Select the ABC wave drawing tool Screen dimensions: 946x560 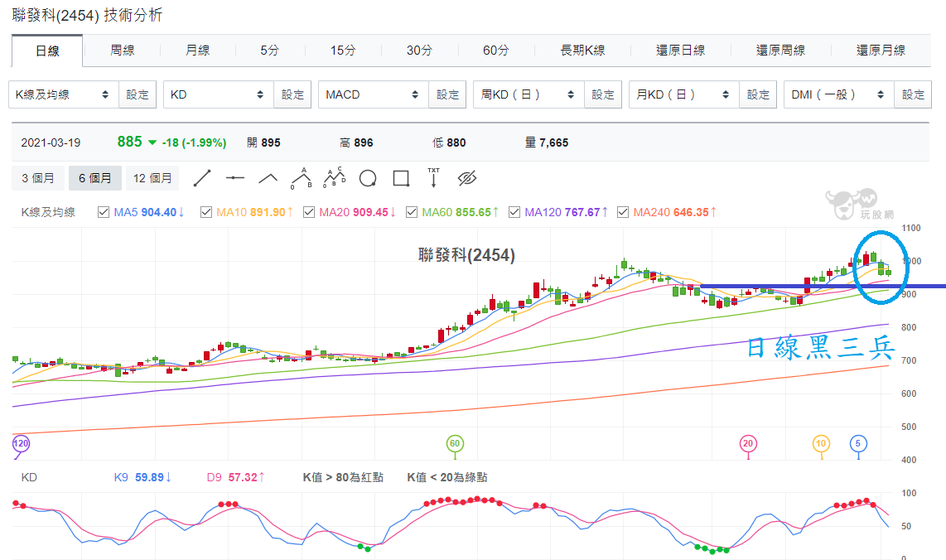point(302,178)
